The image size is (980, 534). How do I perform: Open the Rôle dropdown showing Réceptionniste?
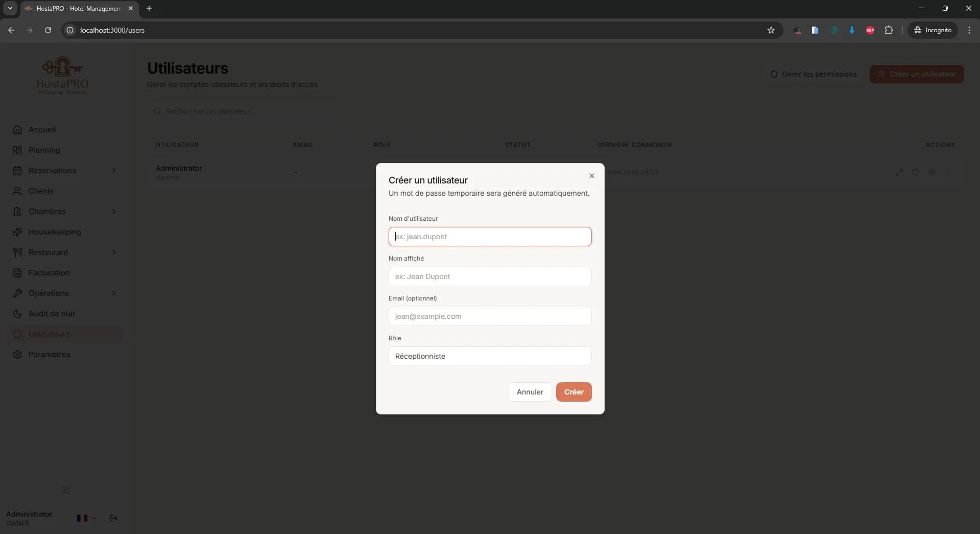[x=489, y=356]
